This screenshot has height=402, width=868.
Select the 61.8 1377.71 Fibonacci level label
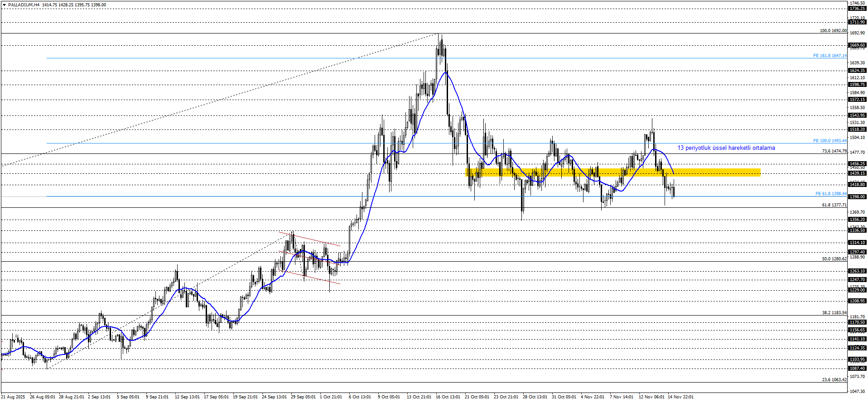point(834,205)
